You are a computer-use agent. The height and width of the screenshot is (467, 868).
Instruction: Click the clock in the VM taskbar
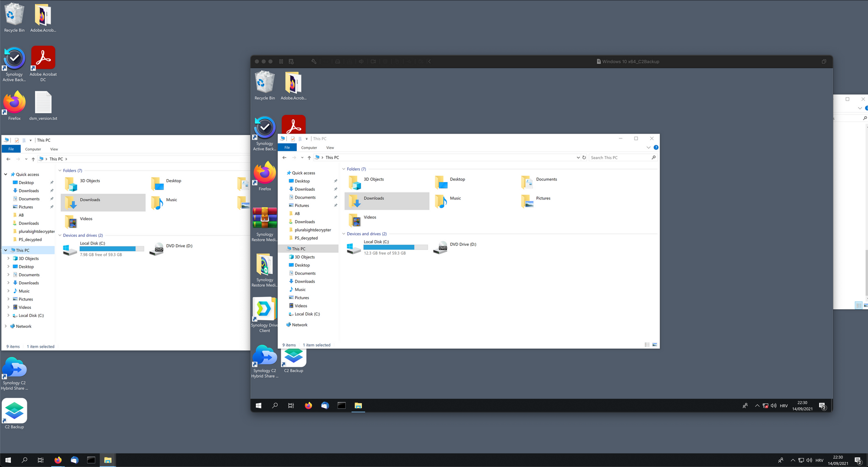[x=802, y=405]
